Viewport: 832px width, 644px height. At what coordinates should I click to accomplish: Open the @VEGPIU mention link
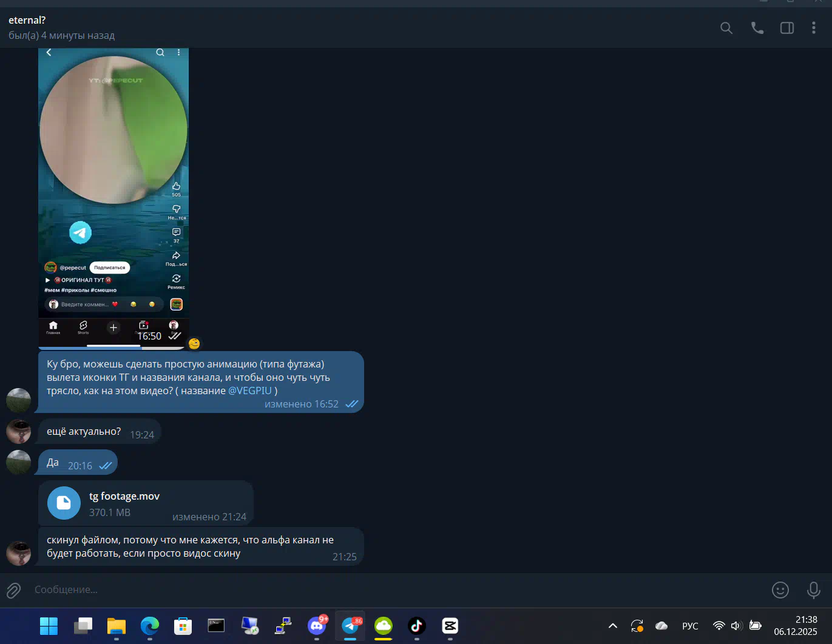[250, 391]
